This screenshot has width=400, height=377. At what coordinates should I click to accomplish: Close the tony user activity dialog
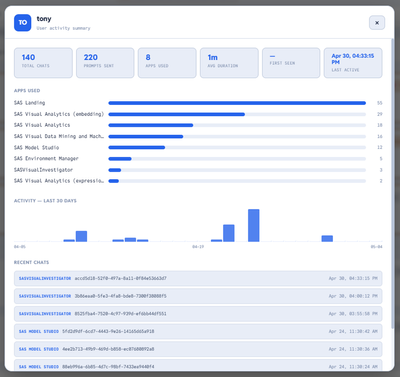pyautogui.click(x=377, y=23)
